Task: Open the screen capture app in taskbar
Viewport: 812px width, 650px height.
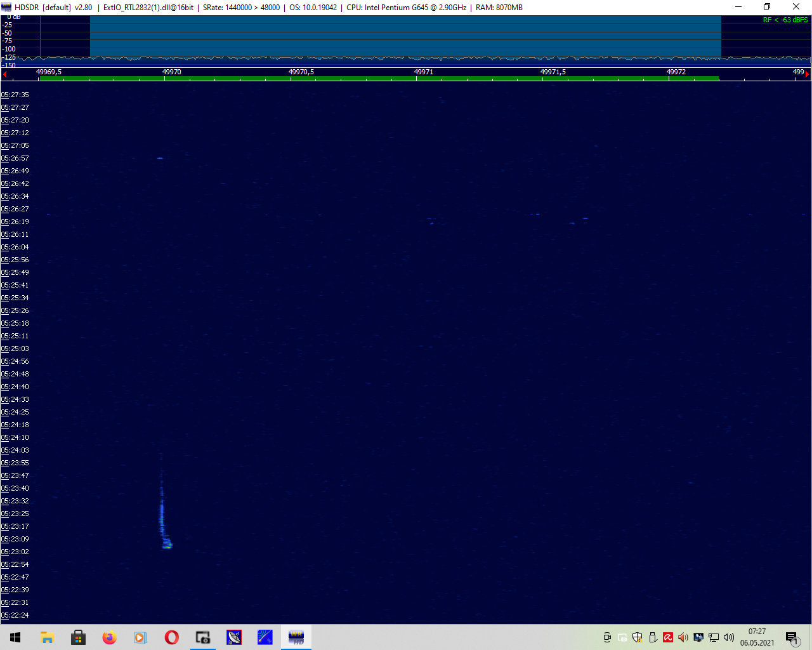Action: pos(203,637)
